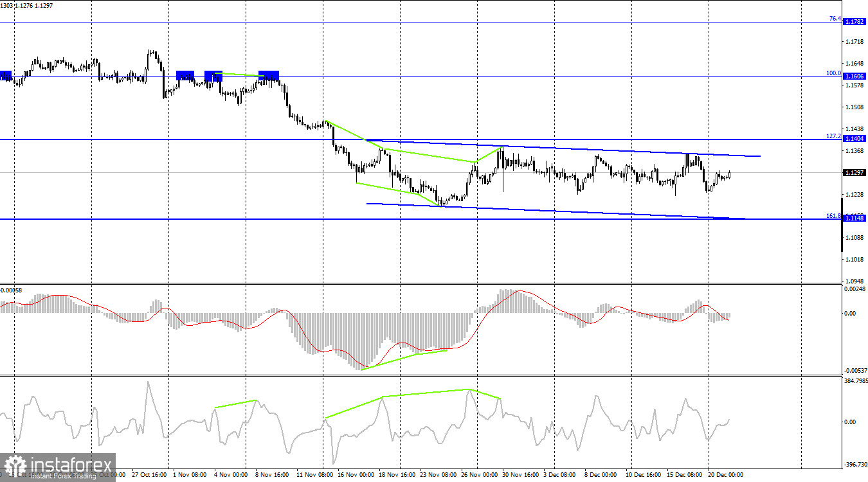The width and height of the screenshot is (868, 482).
Task: Click the 20 Dec 00:00 date label
Action: (725, 475)
